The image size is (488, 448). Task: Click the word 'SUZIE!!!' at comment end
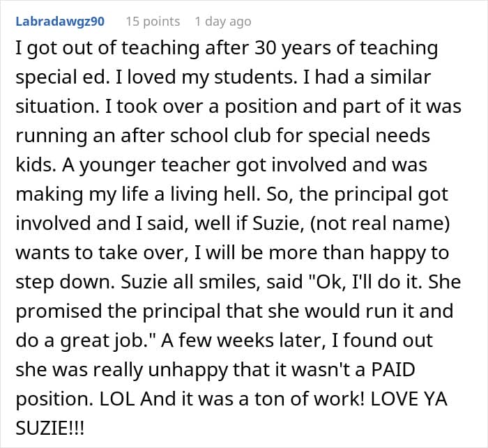[x=49, y=428]
